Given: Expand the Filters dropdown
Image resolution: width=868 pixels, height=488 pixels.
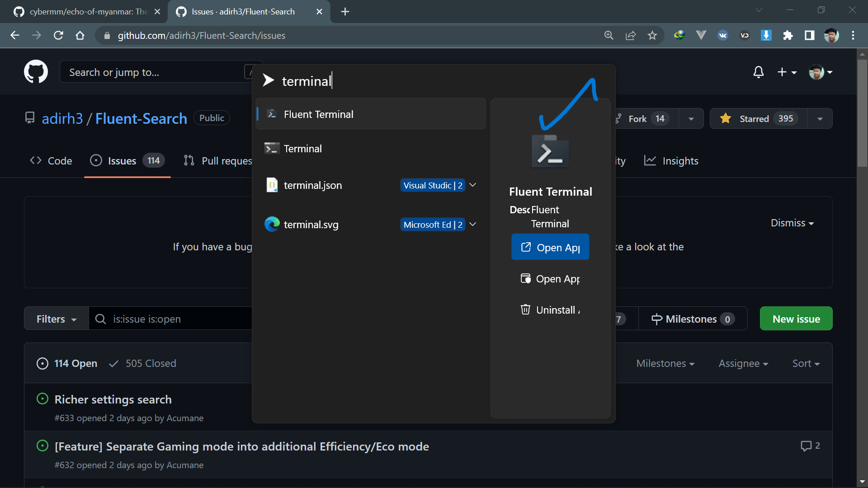Looking at the screenshot, I should [x=56, y=319].
